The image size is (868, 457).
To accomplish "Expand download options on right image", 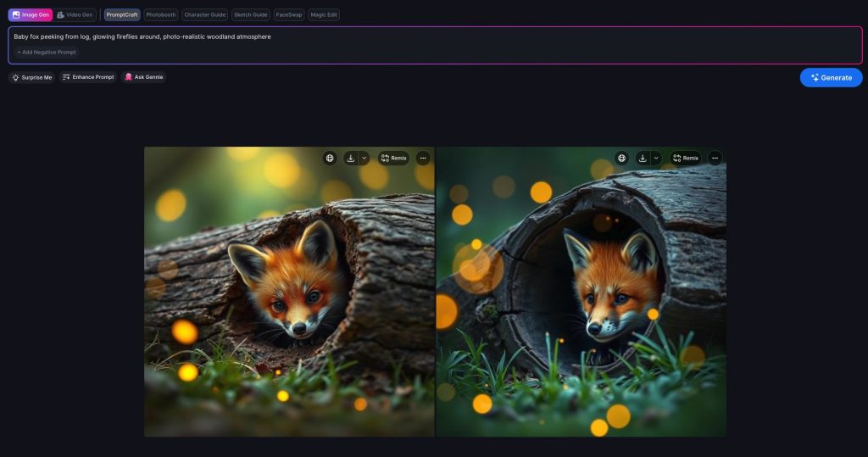I will (656, 158).
